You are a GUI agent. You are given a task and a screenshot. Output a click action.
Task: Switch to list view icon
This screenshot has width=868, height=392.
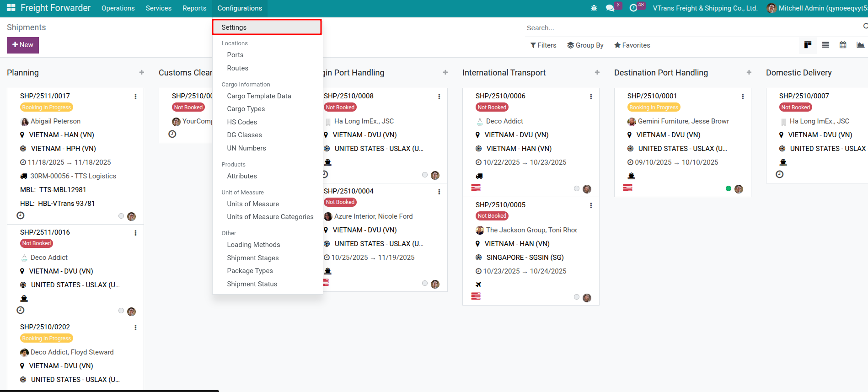click(x=825, y=45)
